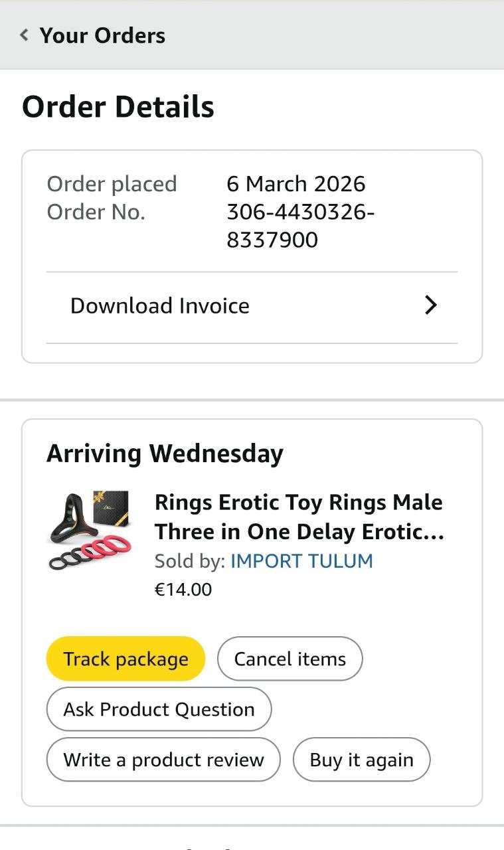Open the product title link
This screenshot has width=504, height=850.
coord(299,517)
